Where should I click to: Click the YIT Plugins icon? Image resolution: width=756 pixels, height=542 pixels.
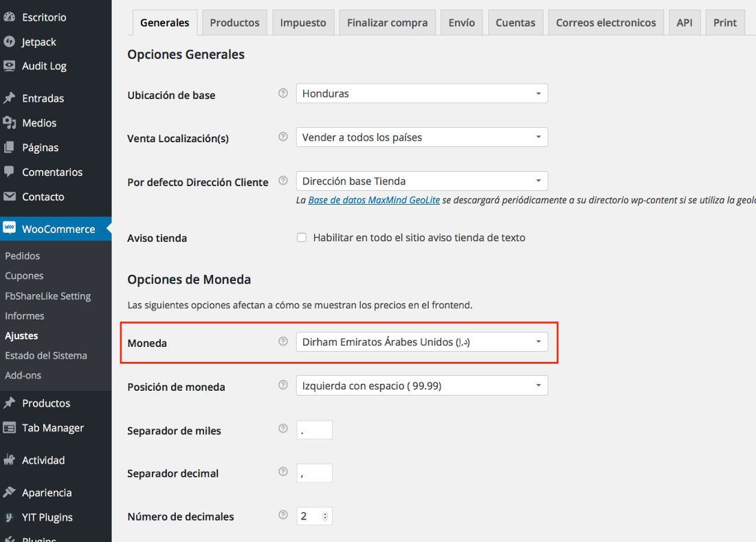[9, 517]
